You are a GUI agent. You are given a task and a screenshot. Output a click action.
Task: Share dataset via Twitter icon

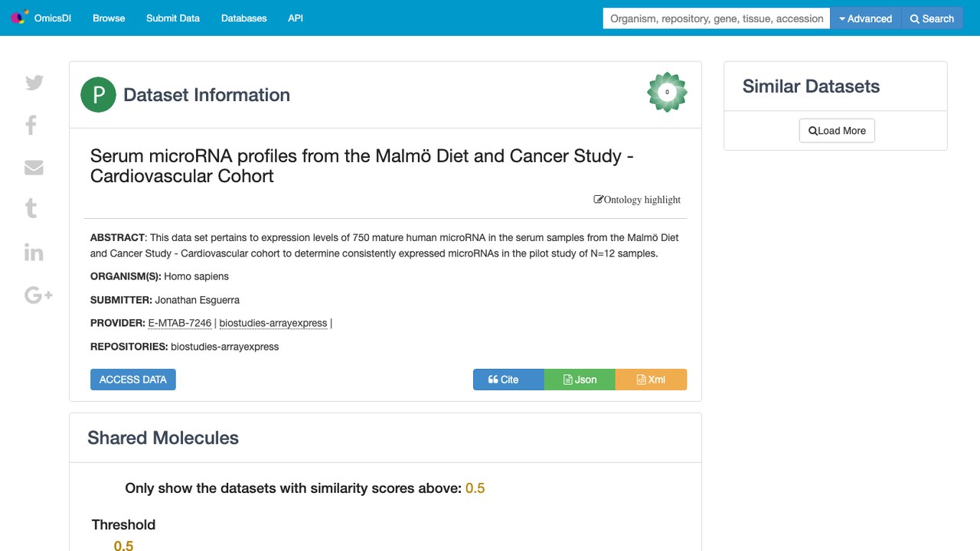[34, 83]
